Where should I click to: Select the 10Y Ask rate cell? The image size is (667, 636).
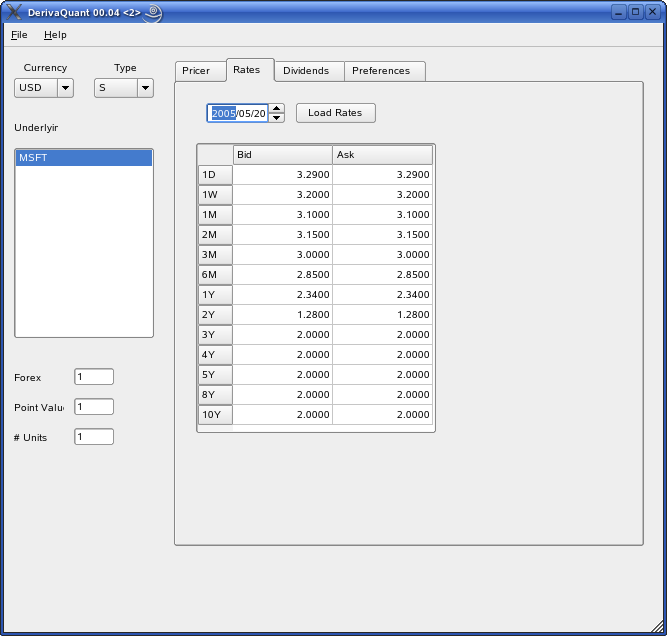click(383, 415)
